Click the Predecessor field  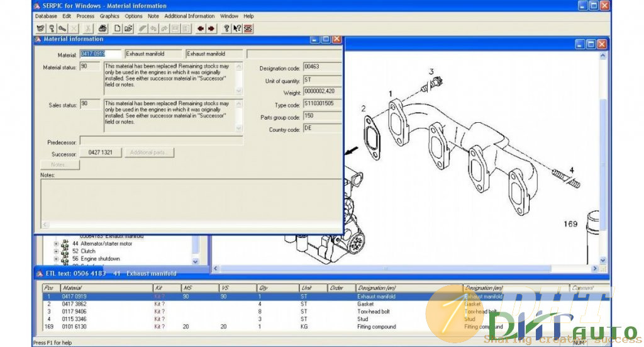pyautogui.click(x=162, y=141)
